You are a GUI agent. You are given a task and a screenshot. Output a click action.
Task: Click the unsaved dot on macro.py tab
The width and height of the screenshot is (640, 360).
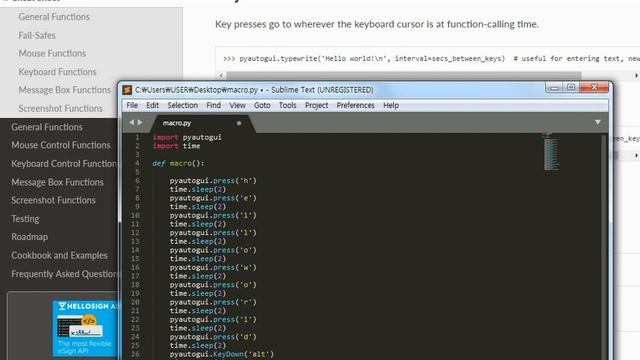[x=239, y=123]
